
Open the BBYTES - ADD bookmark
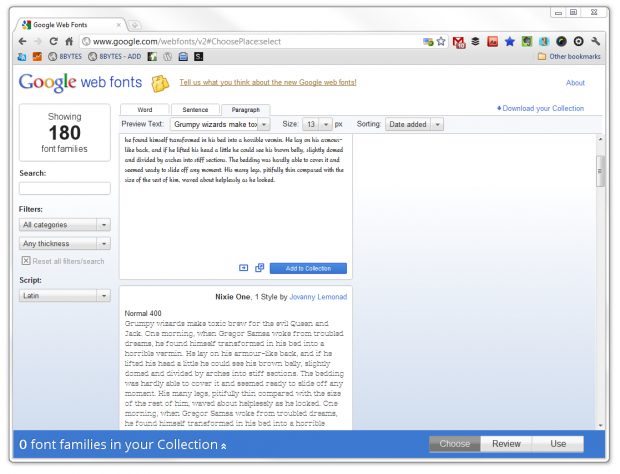115,57
